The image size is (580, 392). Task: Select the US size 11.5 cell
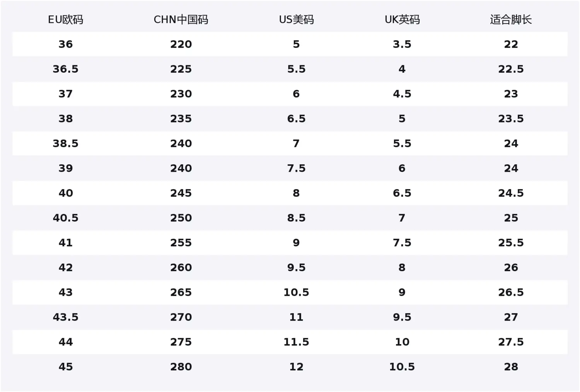pos(296,342)
